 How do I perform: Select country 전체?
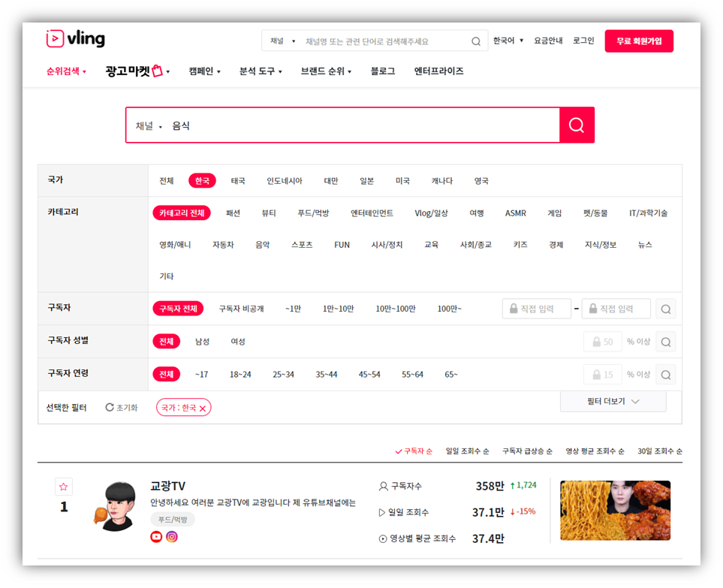coord(167,181)
